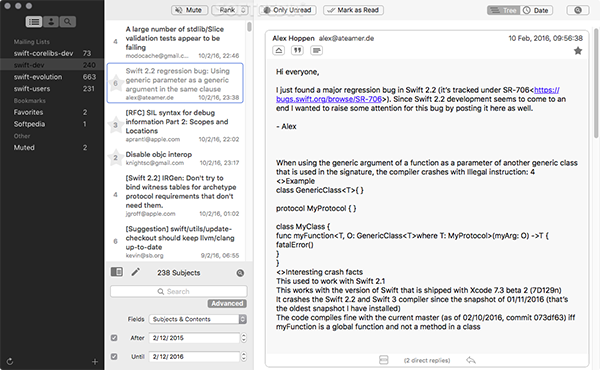Click the After date stepper
This screenshot has height=370, width=600.
tap(244, 338)
